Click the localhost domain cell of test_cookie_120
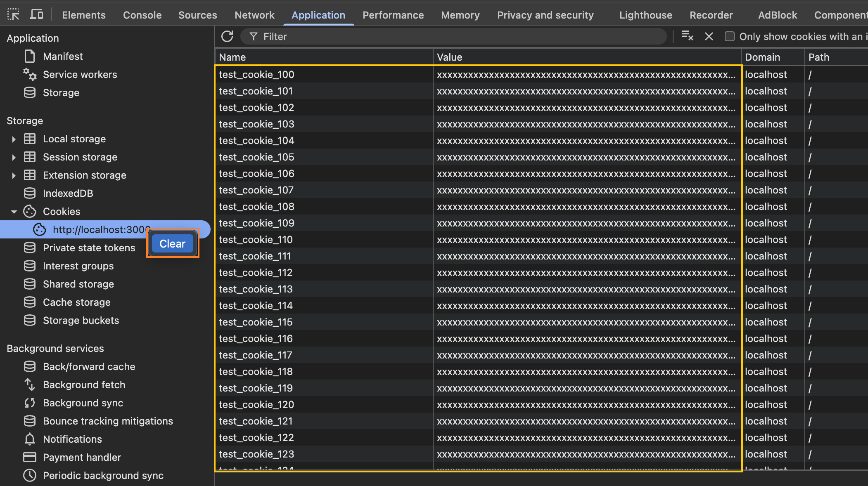 tap(773, 404)
